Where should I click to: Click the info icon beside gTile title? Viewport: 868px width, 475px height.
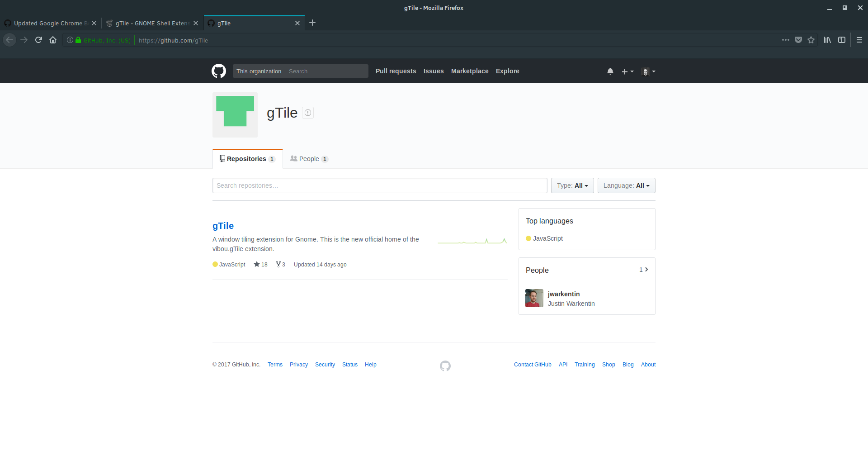pyautogui.click(x=308, y=113)
